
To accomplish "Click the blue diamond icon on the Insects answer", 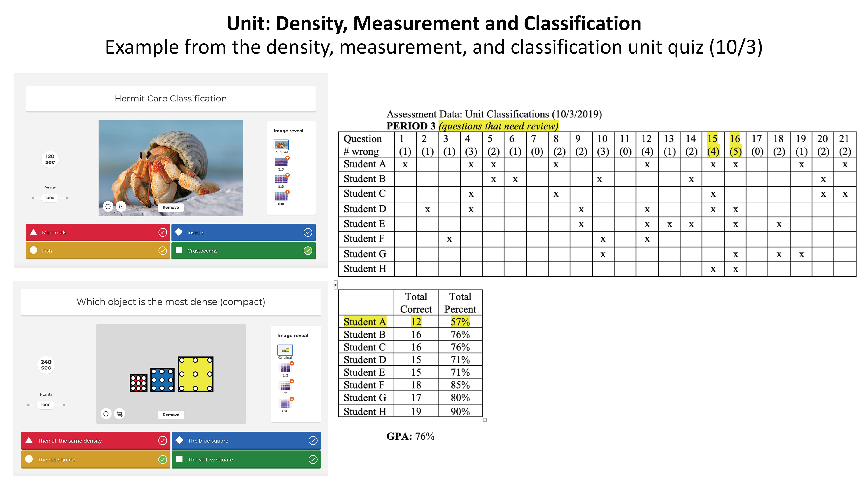I will 179,232.
